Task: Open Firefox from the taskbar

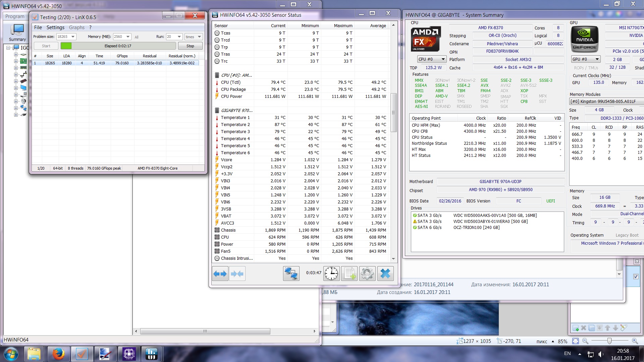Action: (58, 354)
